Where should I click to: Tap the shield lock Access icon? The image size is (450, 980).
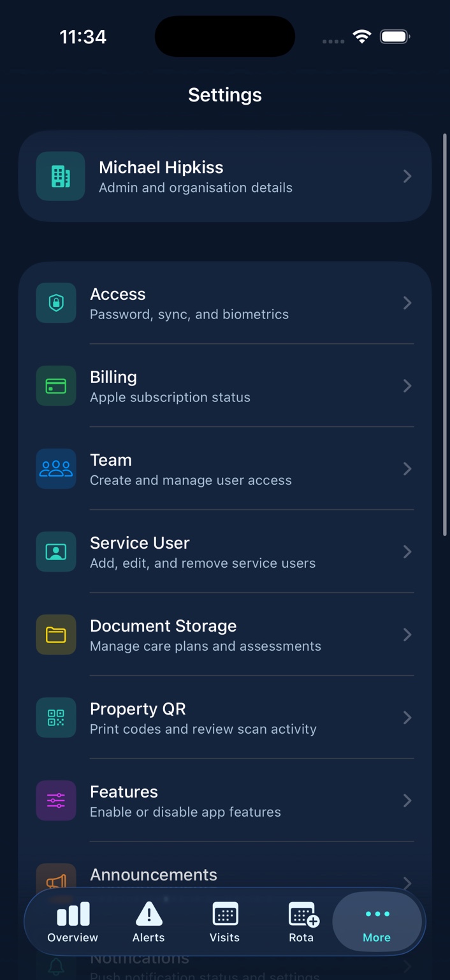tap(56, 302)
